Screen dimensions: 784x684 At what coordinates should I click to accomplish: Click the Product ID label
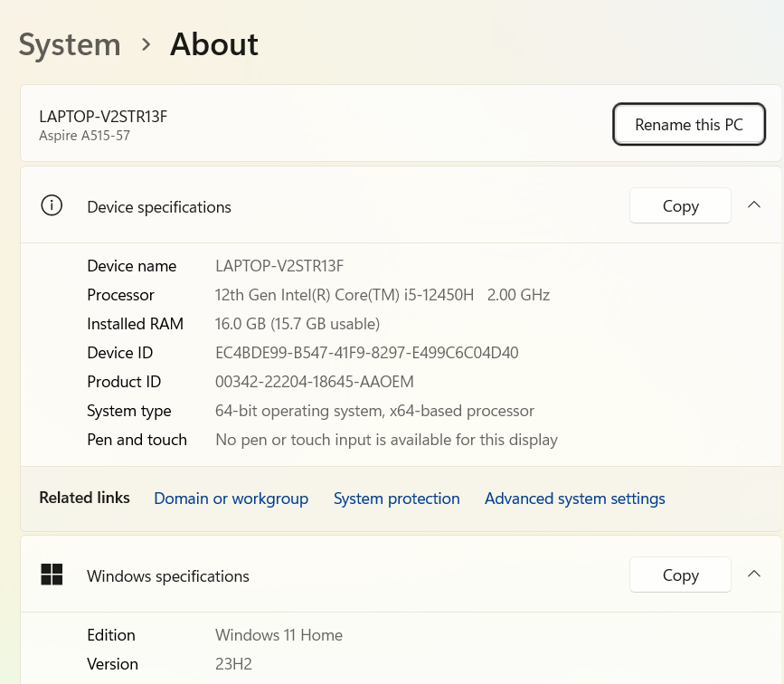click(x=124, y=382)
